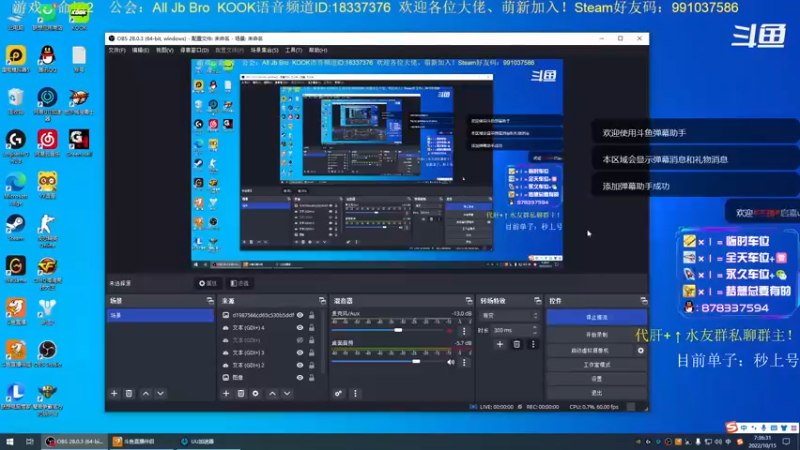Open mixer panel three-dot menu at bottom

pyautogui.click(x=355, y=393)
